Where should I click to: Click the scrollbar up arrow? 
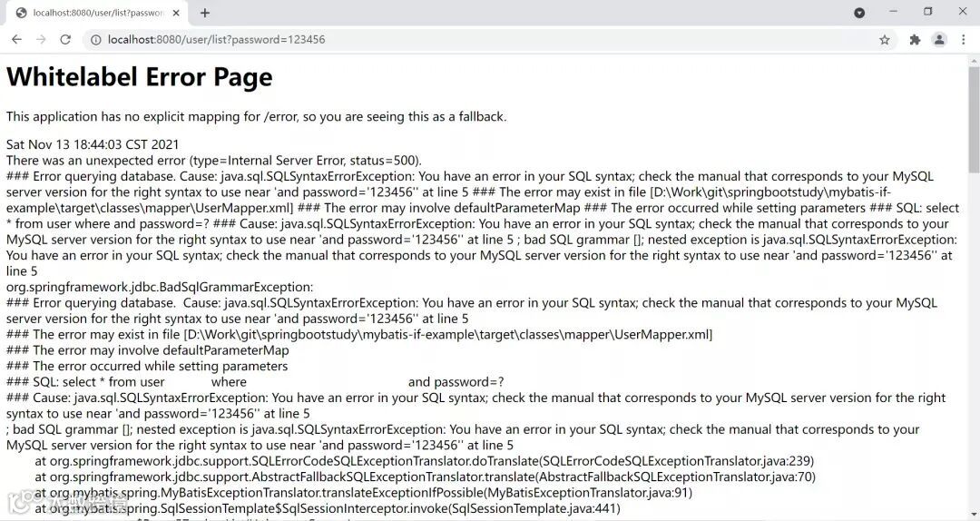974,60
